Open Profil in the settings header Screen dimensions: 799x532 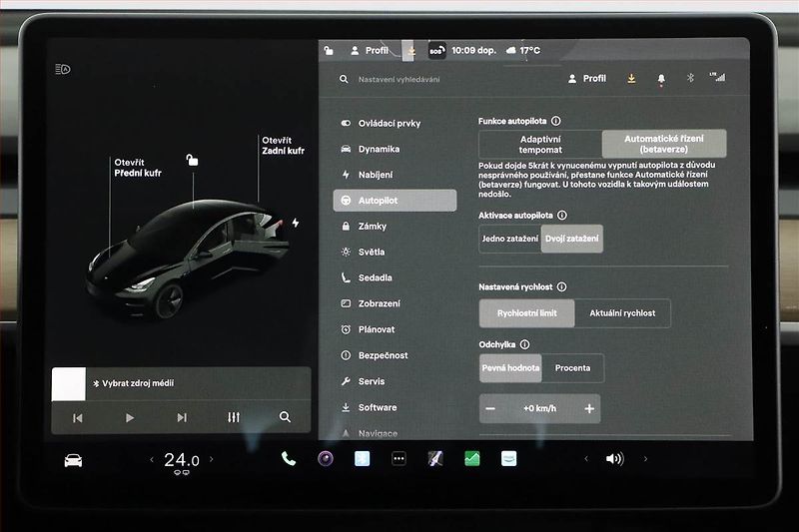point(587,79)
